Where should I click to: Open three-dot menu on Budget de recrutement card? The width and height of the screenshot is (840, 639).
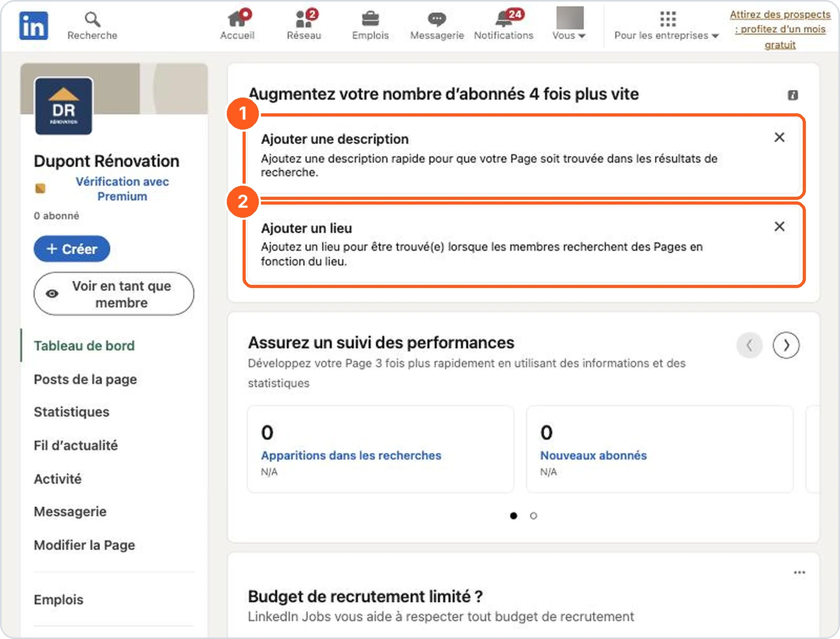tap(799, 572)
